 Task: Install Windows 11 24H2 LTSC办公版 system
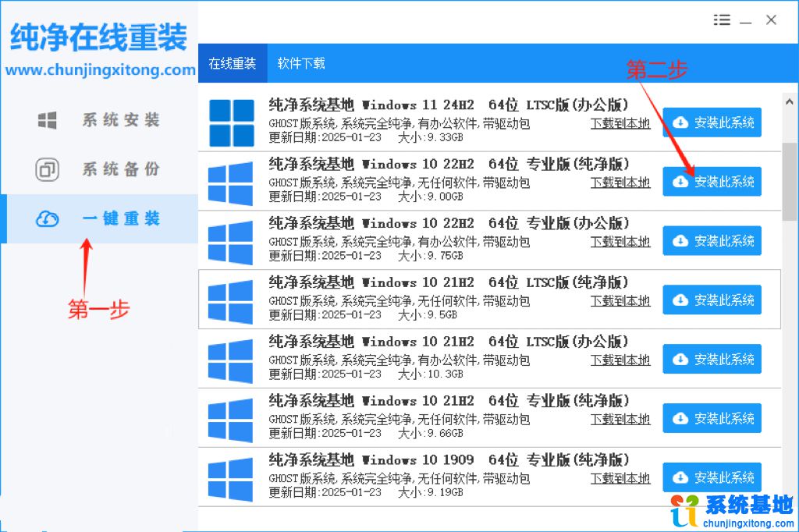coord(712,122)
